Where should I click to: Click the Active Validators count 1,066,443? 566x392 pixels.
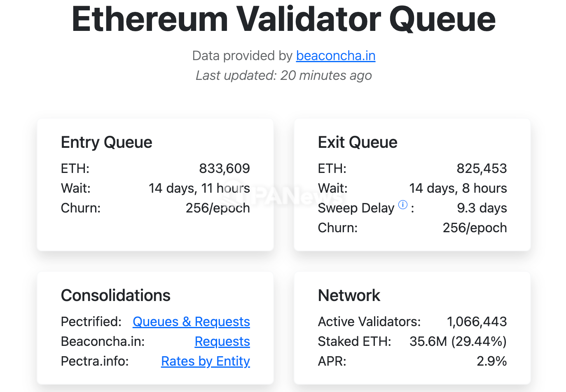[x=477, y=322]
